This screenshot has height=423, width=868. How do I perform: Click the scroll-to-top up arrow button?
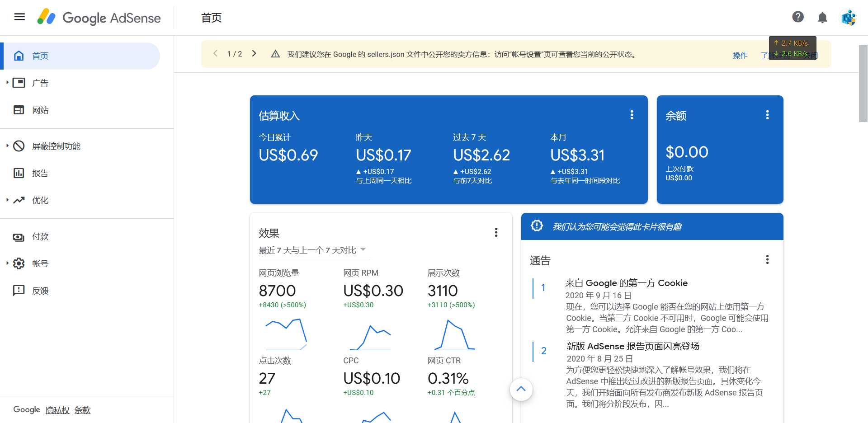(x=521, y=389)
